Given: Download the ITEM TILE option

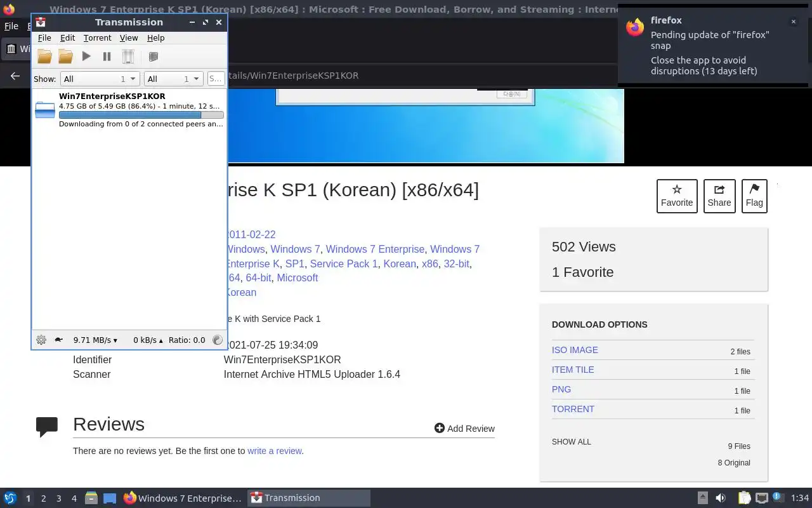Looking at the screenshot, I should pyautogui.click(x=573, y=370).
